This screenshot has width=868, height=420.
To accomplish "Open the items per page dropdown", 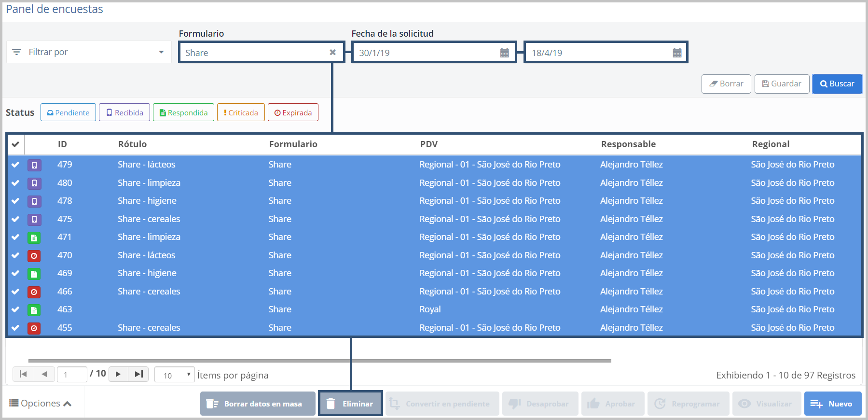I will coord(174,375).
